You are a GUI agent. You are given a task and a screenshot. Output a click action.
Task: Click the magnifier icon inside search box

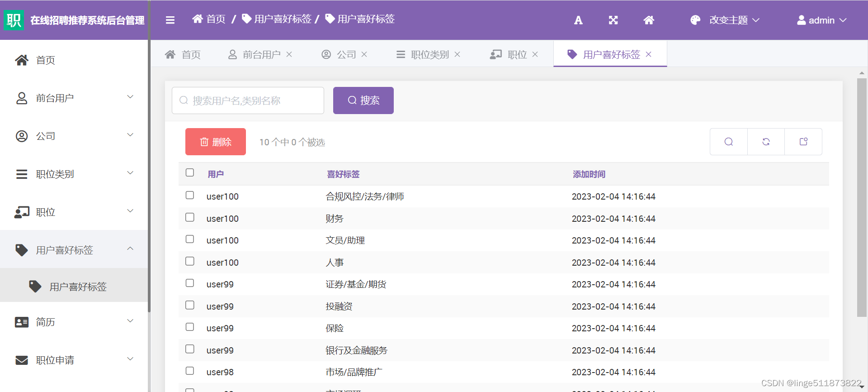click(x=184, y=100)
